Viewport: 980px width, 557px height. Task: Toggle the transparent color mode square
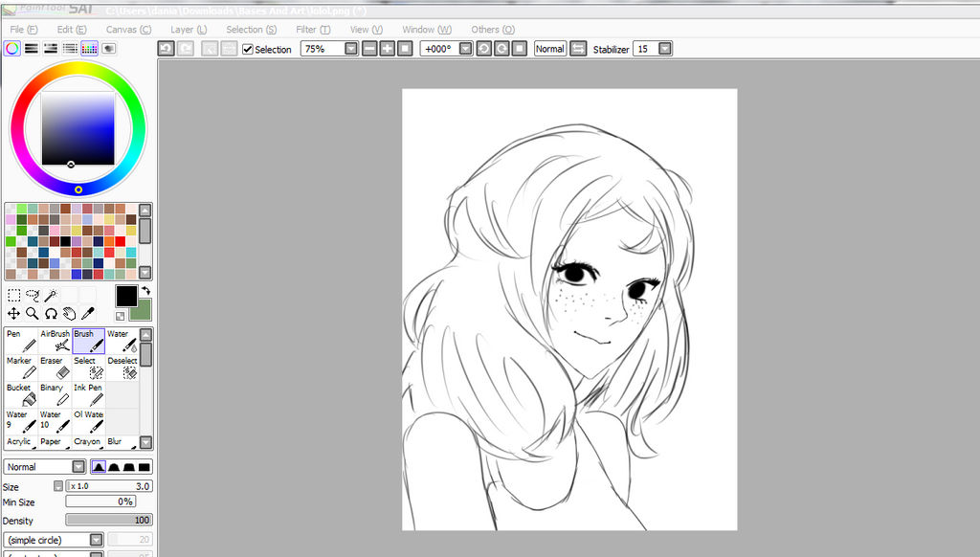click(120, 317)
